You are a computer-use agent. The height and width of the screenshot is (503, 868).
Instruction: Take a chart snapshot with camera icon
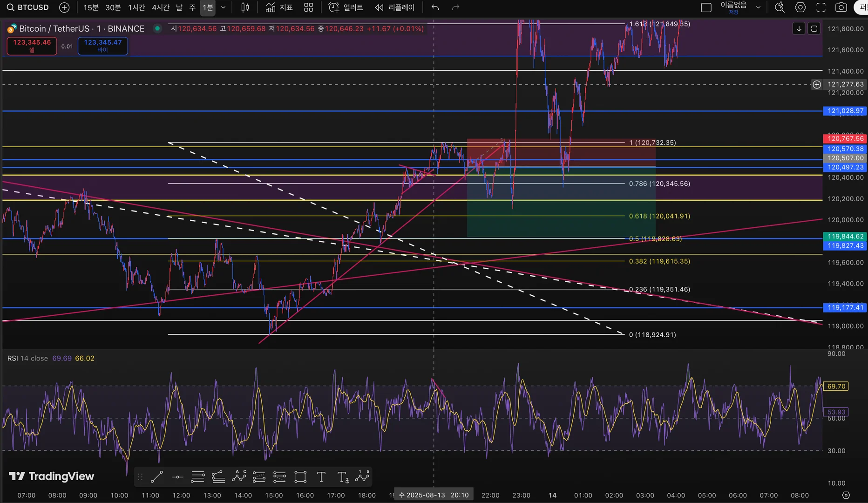pos(841,7)
